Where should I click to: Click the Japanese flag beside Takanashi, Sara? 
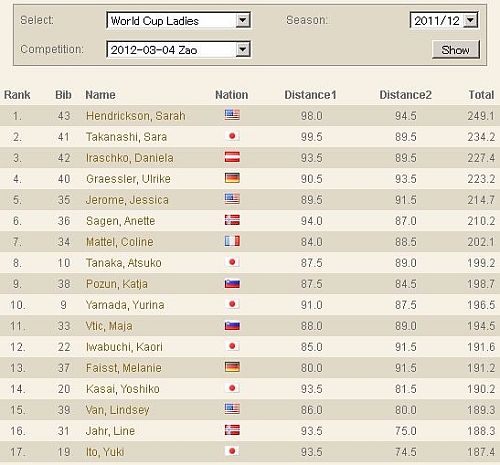(232, 136)
